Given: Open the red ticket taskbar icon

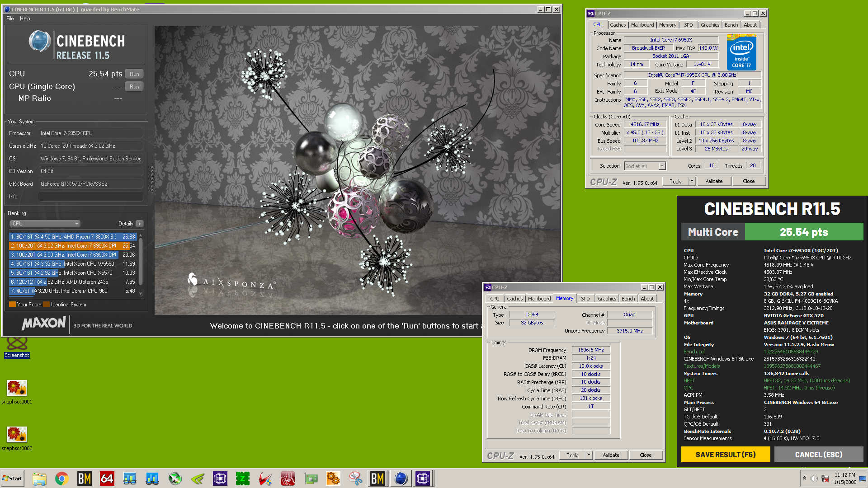Looking at the screenshot, I should tap(288, 479).
